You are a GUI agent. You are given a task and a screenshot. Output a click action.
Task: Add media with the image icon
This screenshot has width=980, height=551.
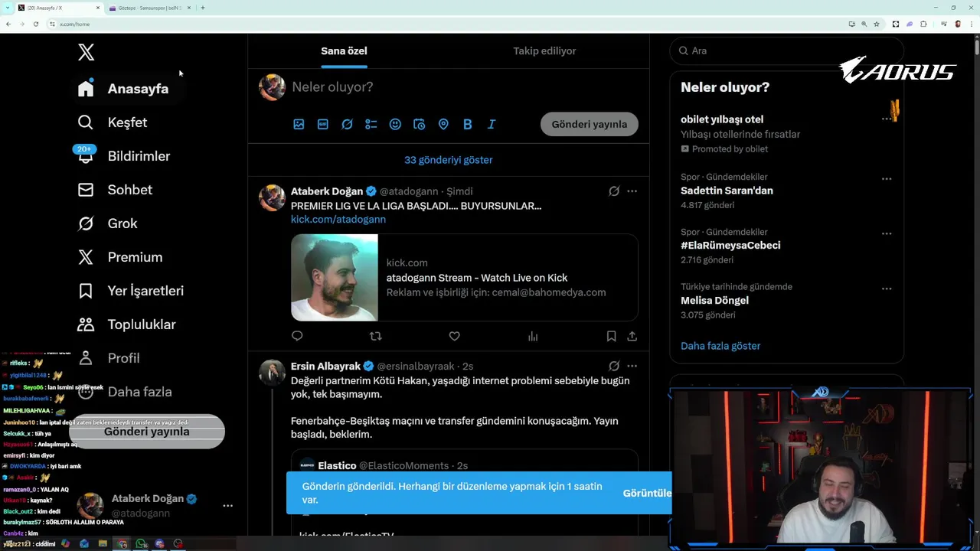299,124
